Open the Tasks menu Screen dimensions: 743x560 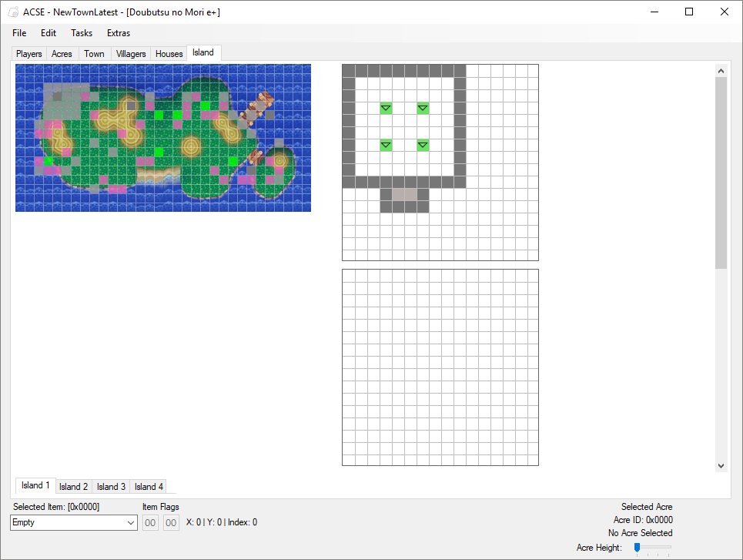point(82,32)
